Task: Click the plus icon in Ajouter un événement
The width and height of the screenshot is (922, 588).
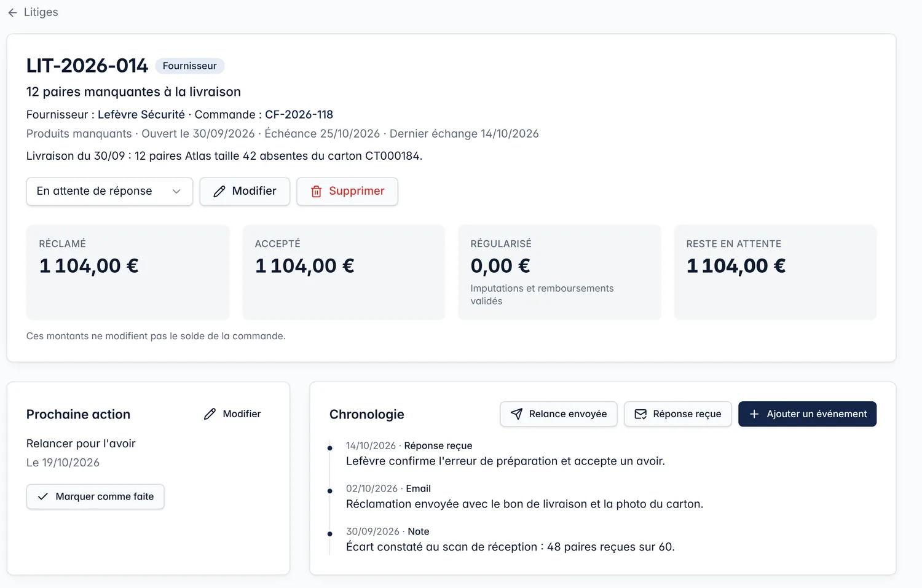Action: point(754,414)
